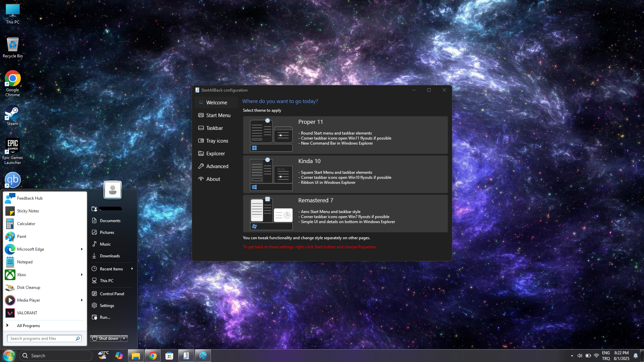
Task: Open Microsoft Store from the taskbar
Action: point(169,356)
